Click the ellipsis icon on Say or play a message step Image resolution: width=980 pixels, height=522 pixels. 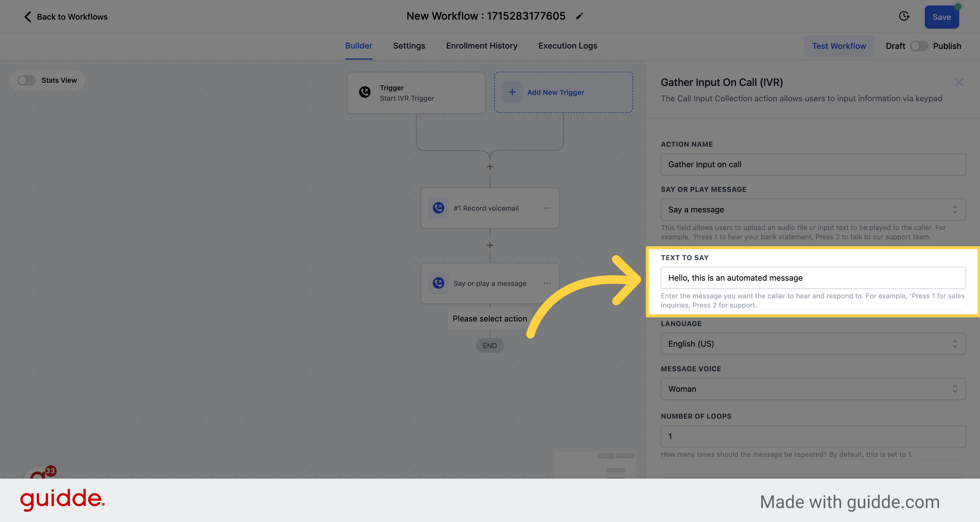[547, 283]
